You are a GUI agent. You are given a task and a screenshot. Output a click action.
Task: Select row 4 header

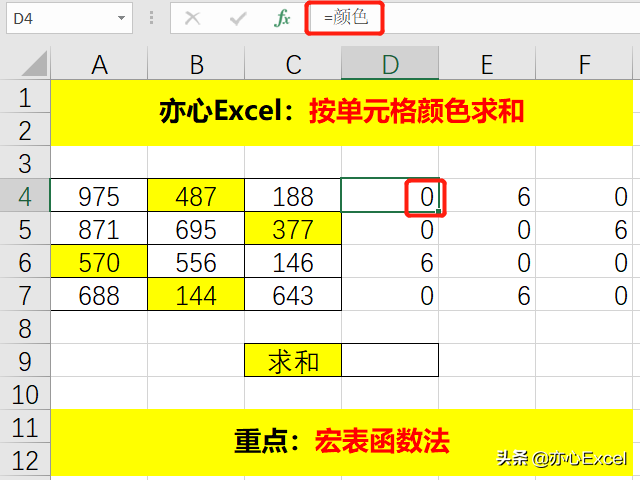(x=25, y=195)
